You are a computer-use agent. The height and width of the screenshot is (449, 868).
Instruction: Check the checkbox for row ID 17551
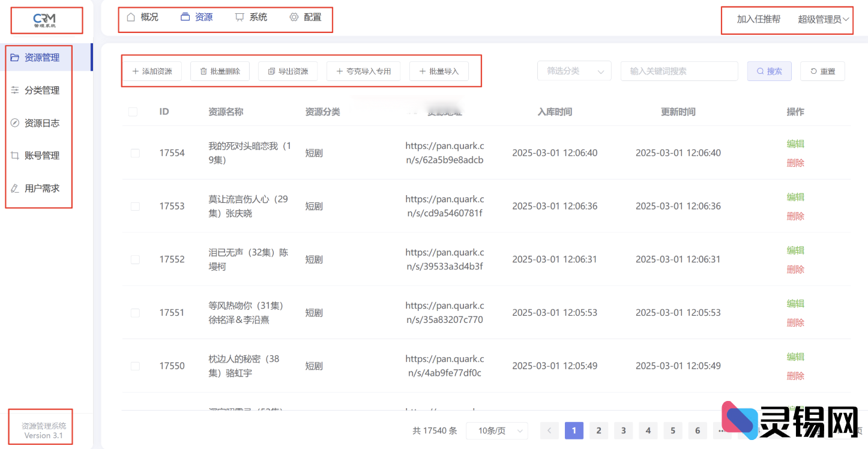click(134, 313)
